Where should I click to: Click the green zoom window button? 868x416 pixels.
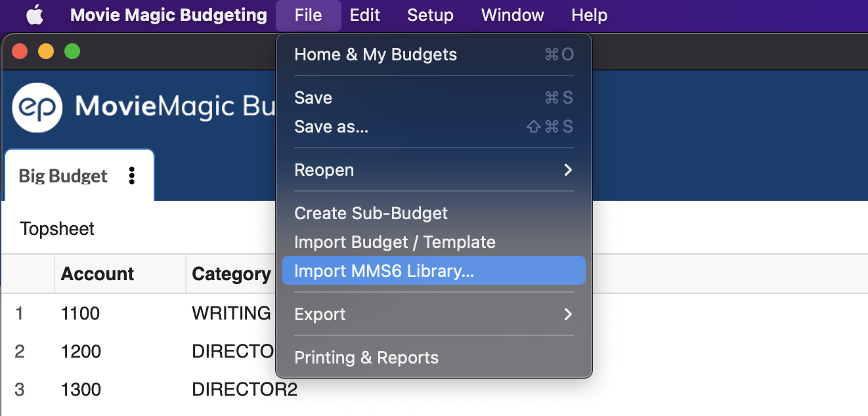(x=72, y=51)
